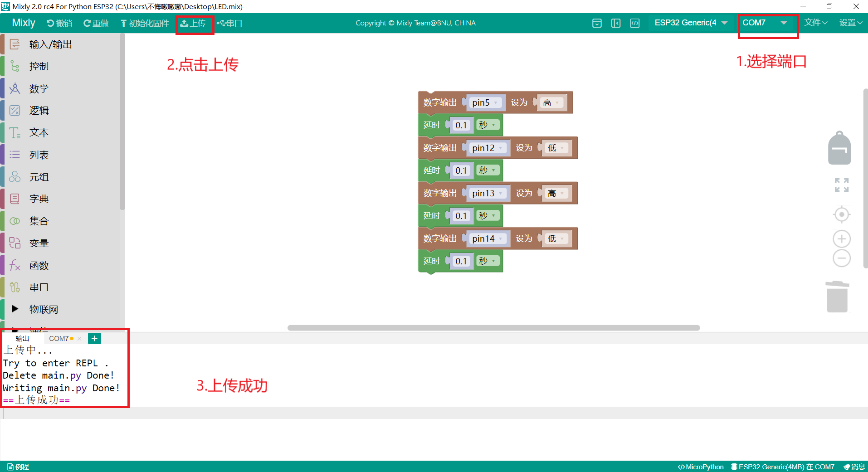Open the 文件 file menu
The image size is (868, 472).
tap(816, 23)
